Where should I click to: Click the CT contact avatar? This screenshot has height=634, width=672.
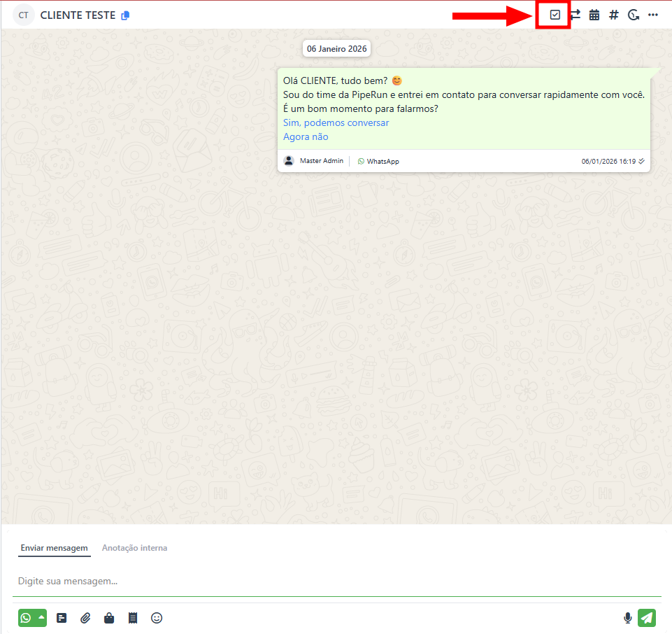coord(24,15)
